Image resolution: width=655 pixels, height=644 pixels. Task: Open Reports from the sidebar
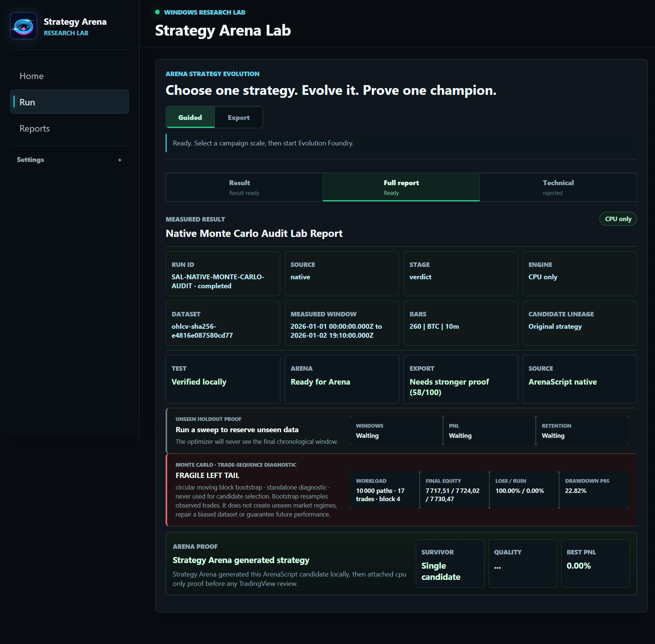[69, 129]
